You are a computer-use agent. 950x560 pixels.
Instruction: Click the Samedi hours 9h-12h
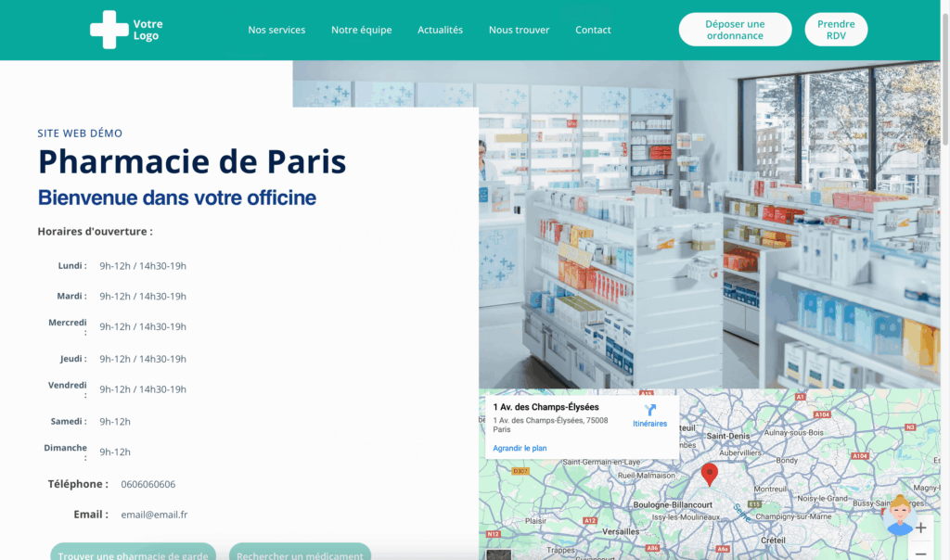point(115,421)
